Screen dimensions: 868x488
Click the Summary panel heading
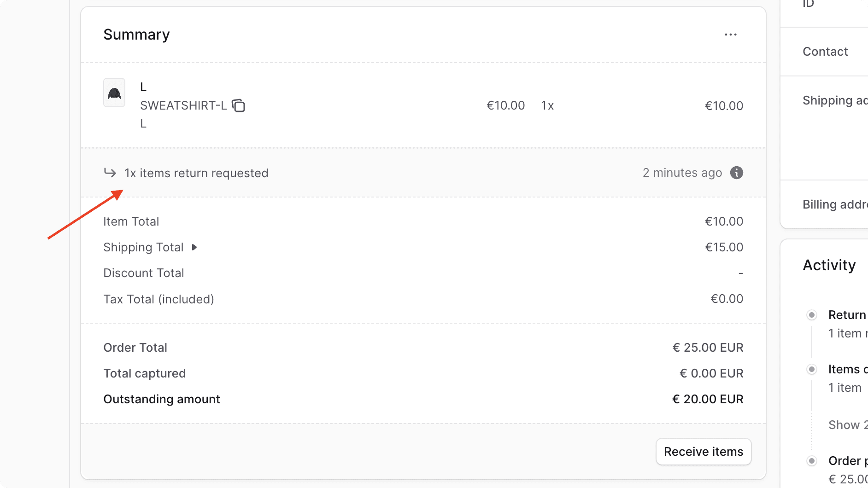point(136,34)
